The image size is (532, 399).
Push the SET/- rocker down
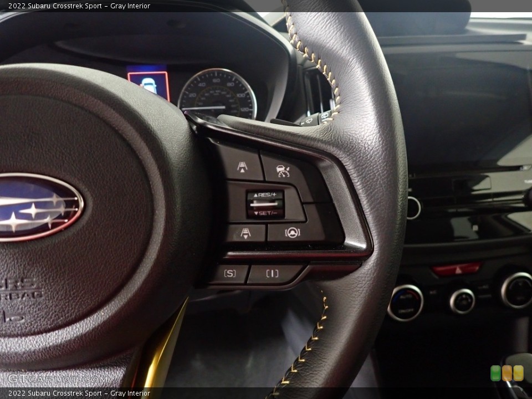265,213
